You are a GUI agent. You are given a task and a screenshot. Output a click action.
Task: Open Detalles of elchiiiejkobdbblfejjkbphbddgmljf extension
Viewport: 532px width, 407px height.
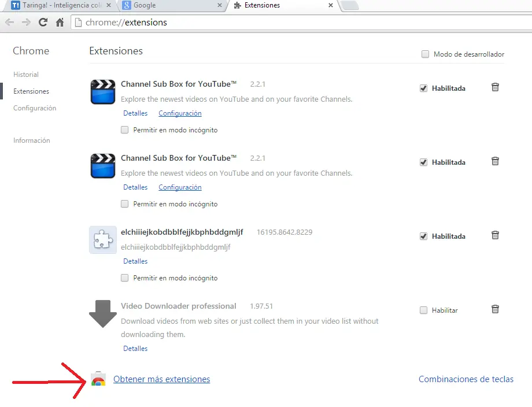coord(135,261)
